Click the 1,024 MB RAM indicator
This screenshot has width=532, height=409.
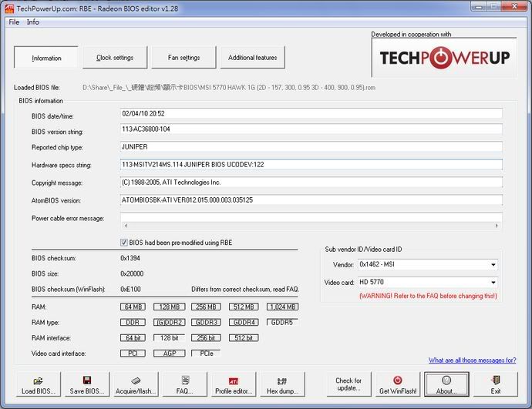click(x=282, y=307)
